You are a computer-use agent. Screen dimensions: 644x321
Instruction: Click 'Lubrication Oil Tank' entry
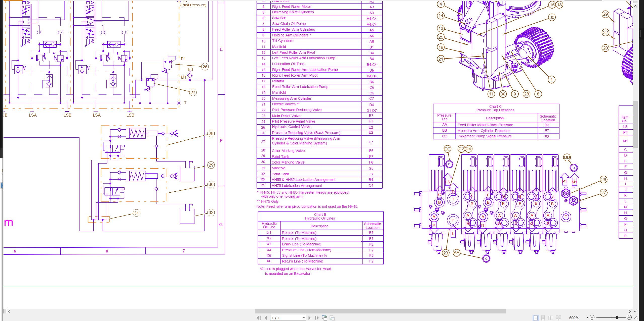pyautogui.click(x=288, y=64)
